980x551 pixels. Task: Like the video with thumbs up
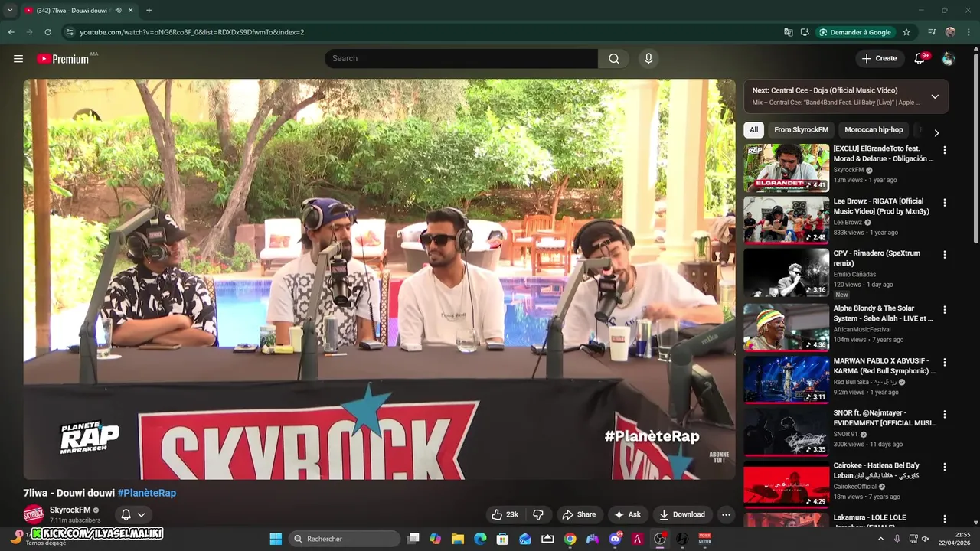point(505,514)
